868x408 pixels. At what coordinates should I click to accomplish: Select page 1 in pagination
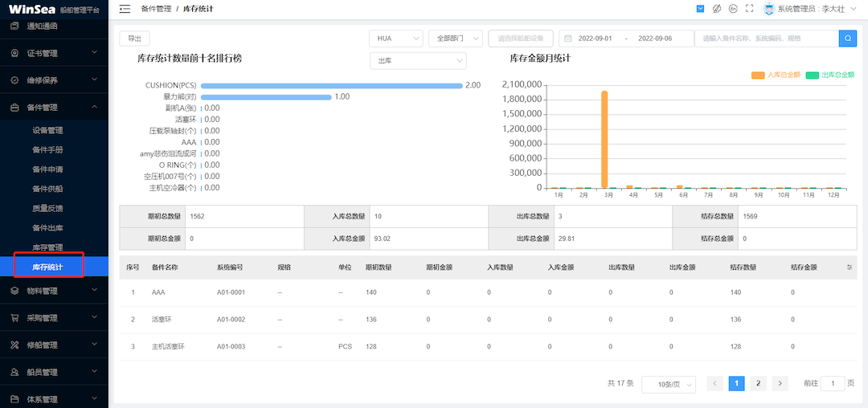(x=736, y=383)
